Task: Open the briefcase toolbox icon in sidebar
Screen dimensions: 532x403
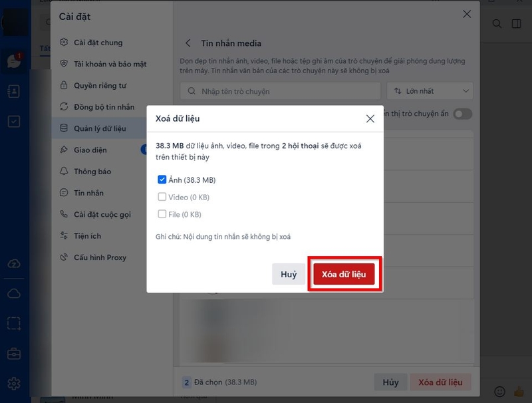Action: 13,354
